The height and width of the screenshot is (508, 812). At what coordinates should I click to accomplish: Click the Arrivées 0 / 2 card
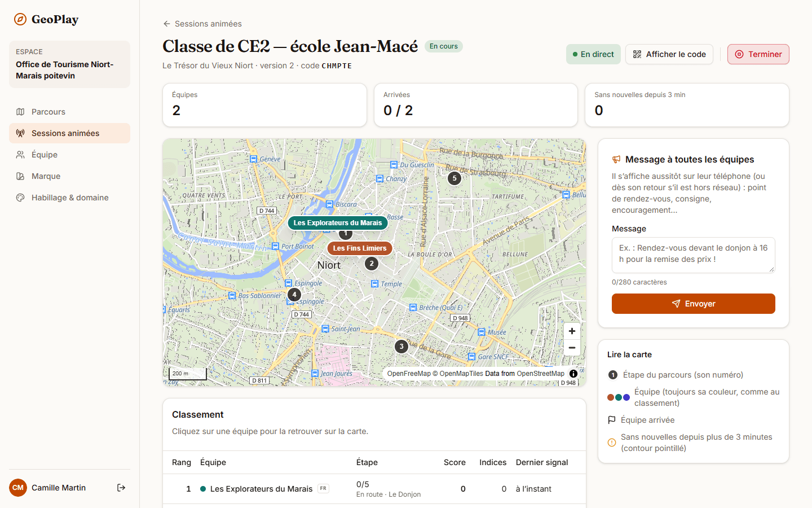point(476,105)
